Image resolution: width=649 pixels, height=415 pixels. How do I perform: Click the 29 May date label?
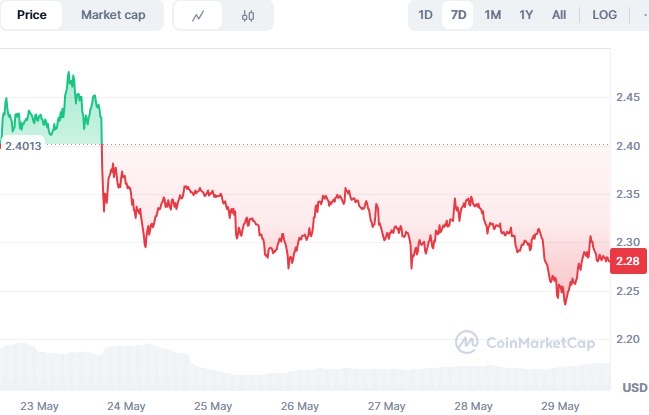pyautogui.click(x=560, y=406)
